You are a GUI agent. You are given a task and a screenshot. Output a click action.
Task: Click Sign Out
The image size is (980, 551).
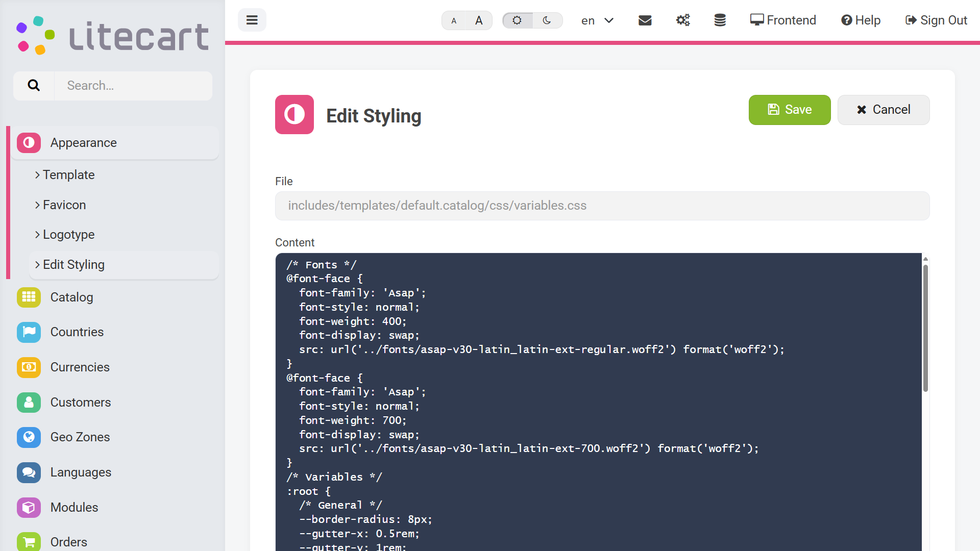(936, 20)
